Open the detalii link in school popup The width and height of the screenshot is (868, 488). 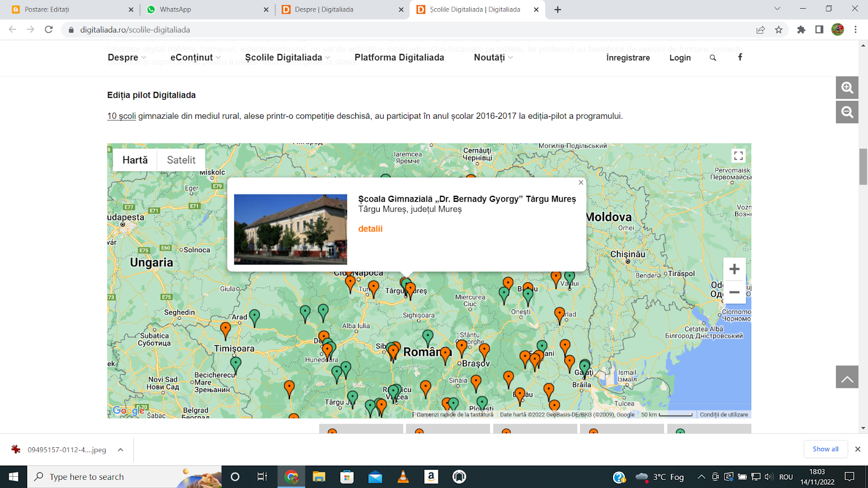coord(371,229)
